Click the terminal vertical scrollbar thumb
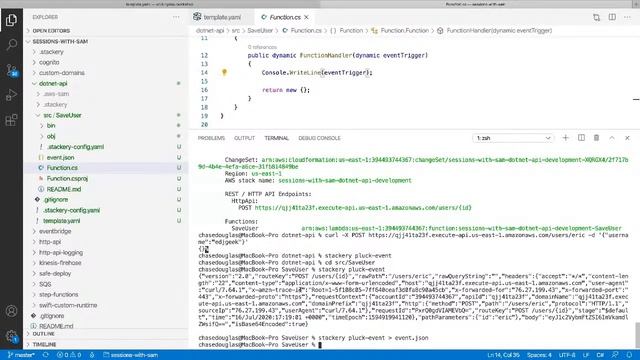This screenshot has width=640, height=360. 637,335
